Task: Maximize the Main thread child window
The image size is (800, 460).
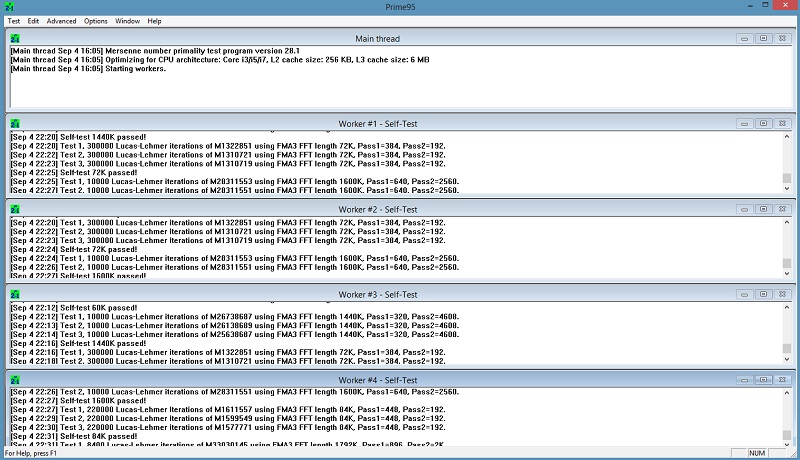Action: [x=763, y=38]
